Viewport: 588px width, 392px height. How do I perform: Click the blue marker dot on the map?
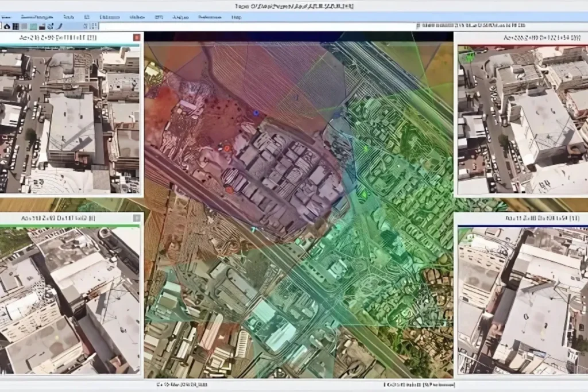[256, 113]
